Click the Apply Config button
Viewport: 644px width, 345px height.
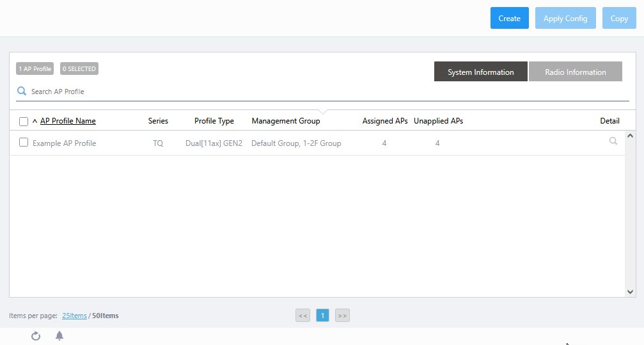tap(565, 18)
